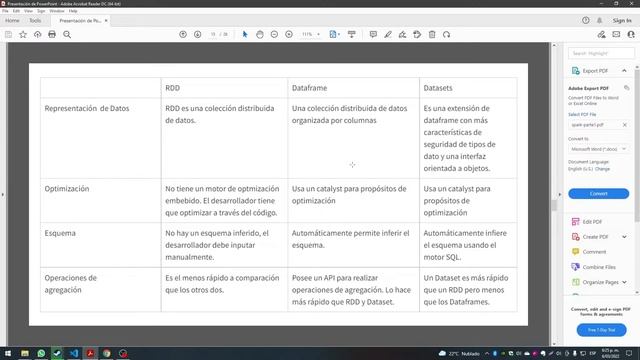Open the Edit menu
This screenshot has width=640, height=360.
(16, 11)
